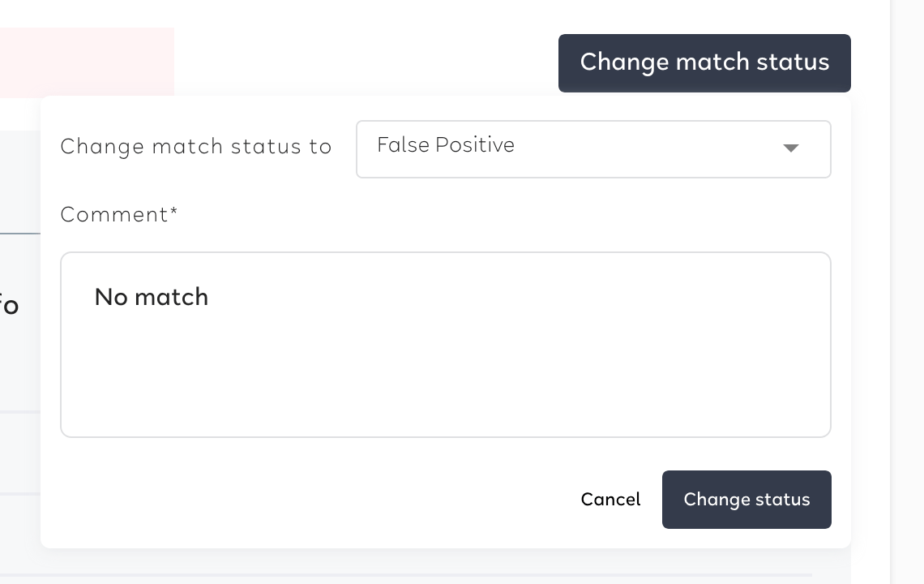Image resolution: width=924 pixels, height=584 pixels.
Task: Click the horizontal scrollbar at the bottom
Action: (x=406, y=575)
